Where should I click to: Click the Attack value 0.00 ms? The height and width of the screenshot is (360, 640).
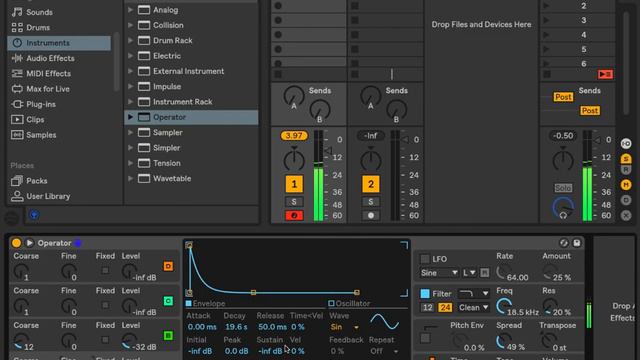click(x=202, y=327)
